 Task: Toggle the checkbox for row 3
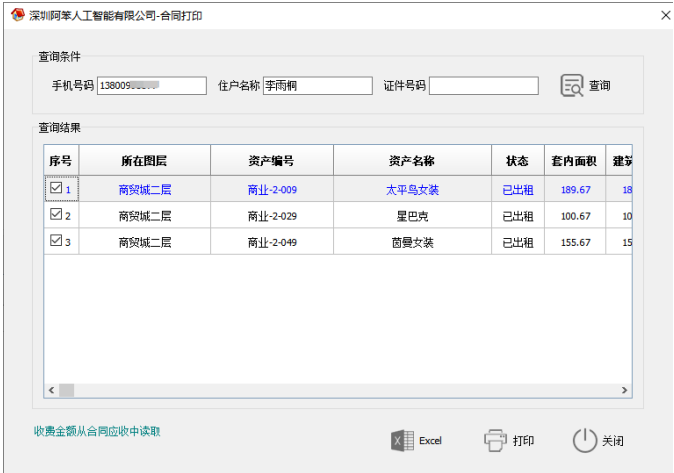56,240
